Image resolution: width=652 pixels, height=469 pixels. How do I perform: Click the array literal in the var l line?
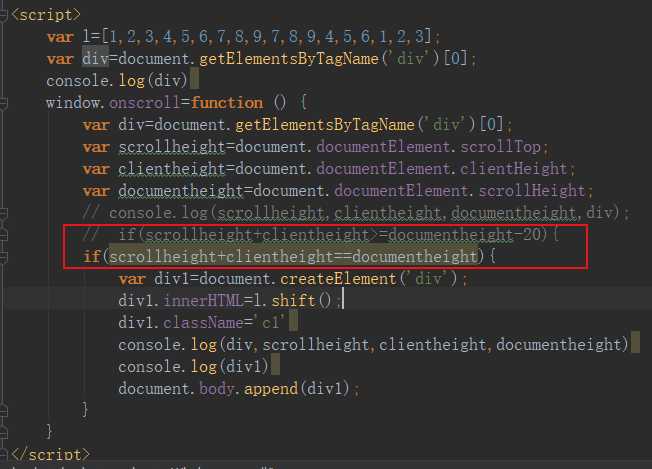267,37
